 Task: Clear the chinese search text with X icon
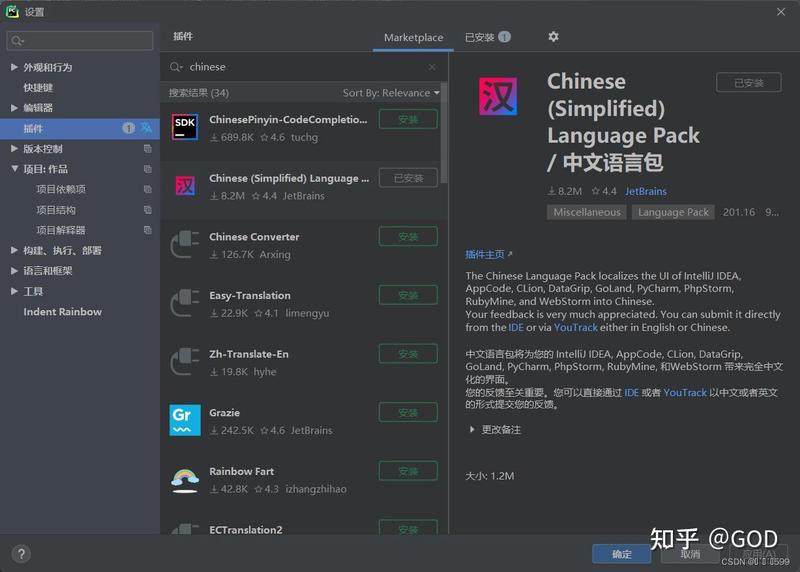(432, 67)
